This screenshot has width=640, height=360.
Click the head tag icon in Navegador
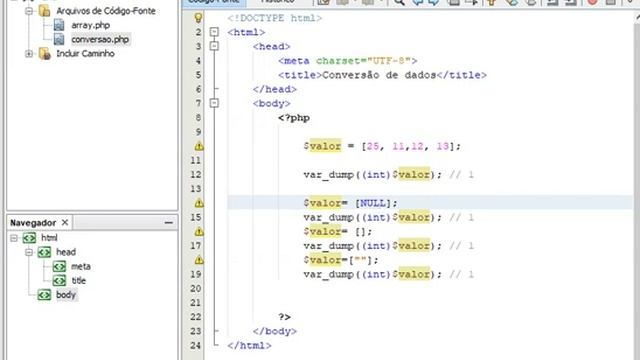coord(44,252)
